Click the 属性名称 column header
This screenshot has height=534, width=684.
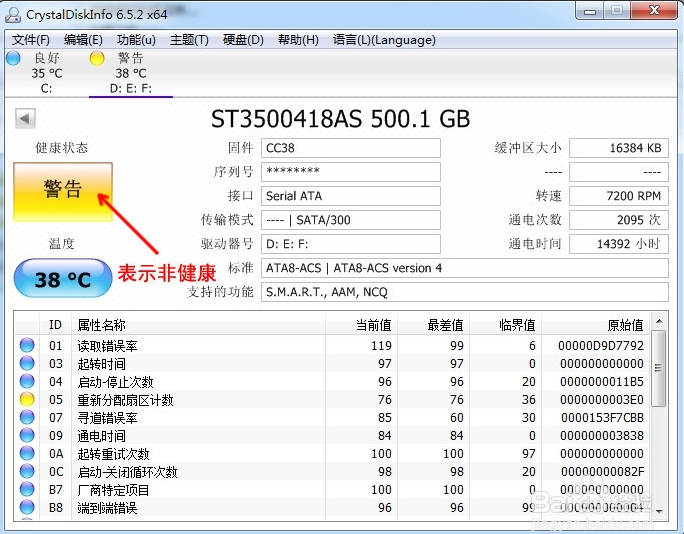(198, 325)
